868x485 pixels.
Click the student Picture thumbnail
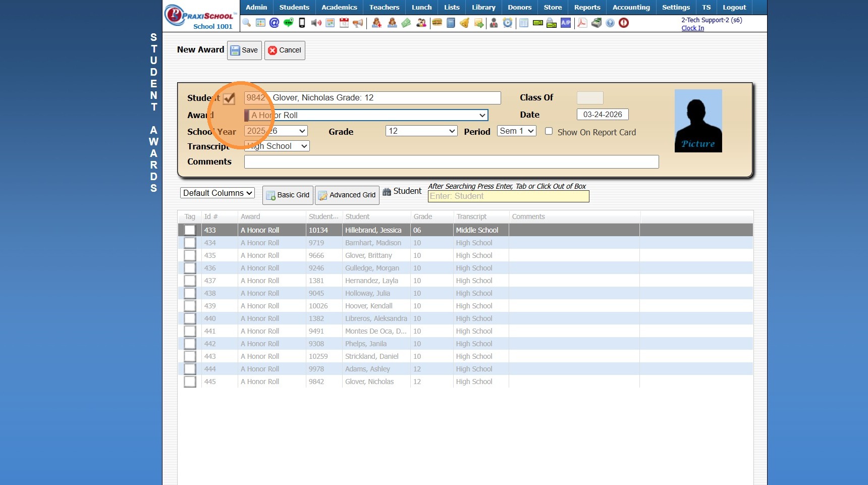[698, 121]
